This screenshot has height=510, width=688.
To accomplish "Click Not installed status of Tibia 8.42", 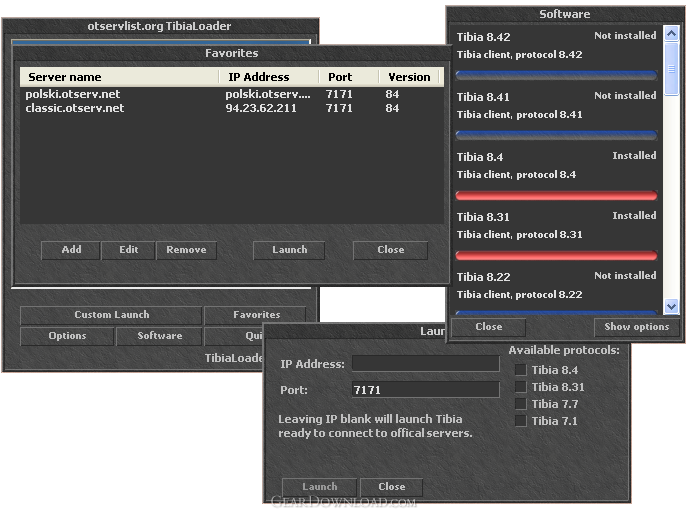I will (625, 36).
